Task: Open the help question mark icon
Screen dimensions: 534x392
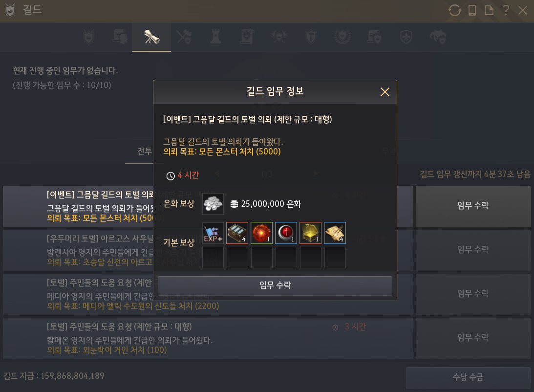Action: point(506,10)
